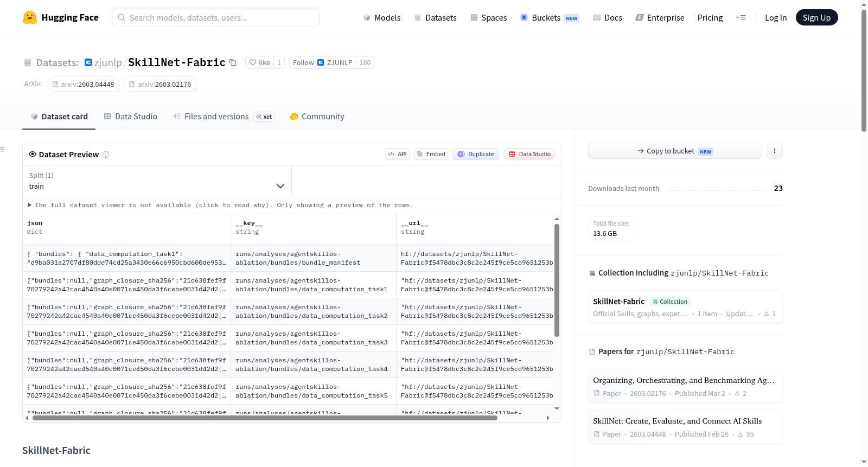The image size is (868, 467).
Task: Click the like count badge
Action: pyautogui.click(x=279, y=62)
